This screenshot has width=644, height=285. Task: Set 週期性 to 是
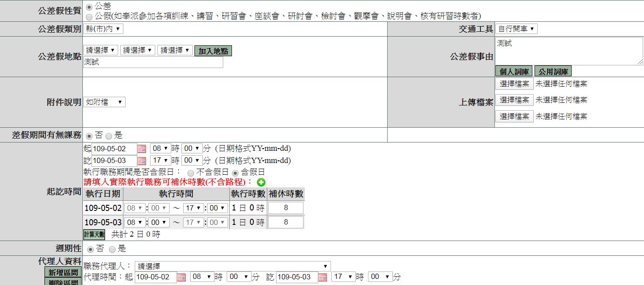point(112,249)
